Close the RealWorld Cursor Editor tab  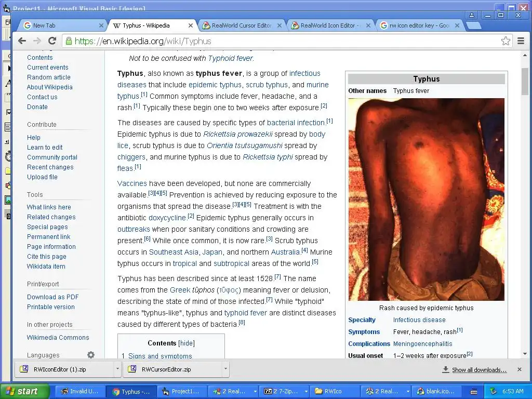(x=279, y=25)
